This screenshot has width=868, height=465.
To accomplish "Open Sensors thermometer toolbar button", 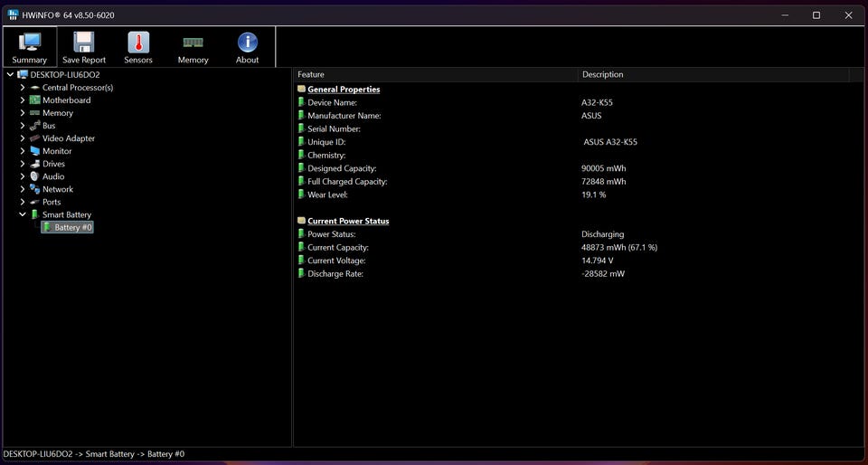I will pyautogui.click(x=137, y=47).
